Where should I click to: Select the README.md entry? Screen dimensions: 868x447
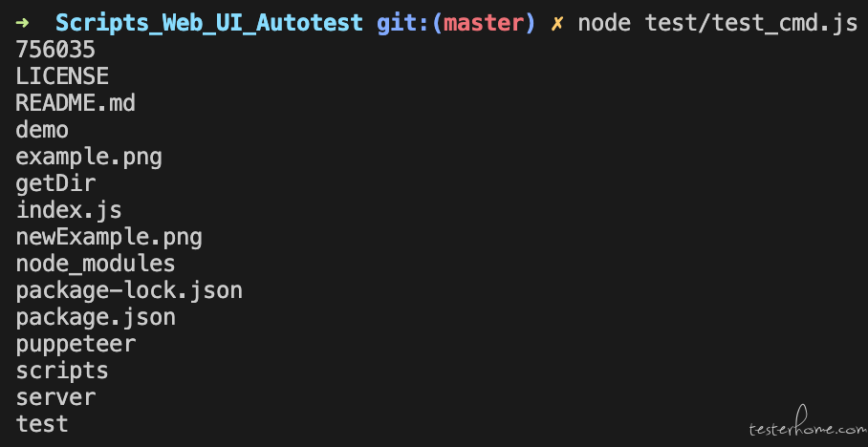click(76, 103)
